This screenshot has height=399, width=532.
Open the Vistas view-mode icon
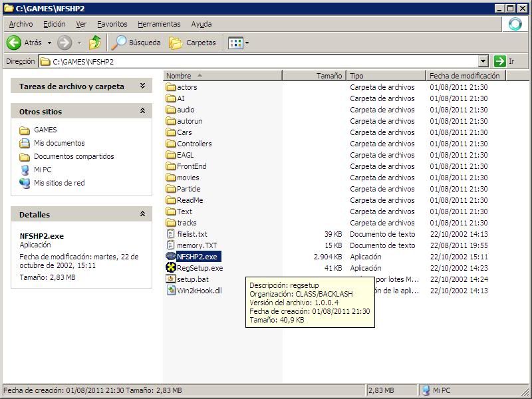235,43
